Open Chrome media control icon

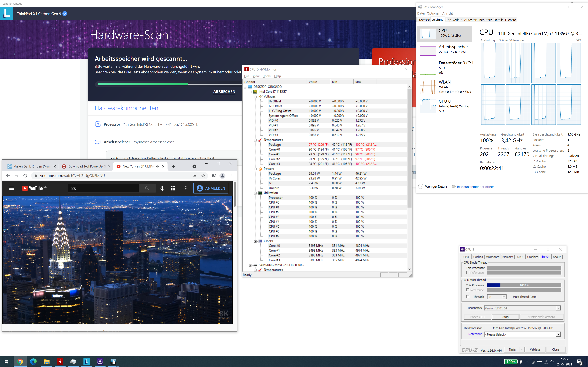click(x=214, y=176)
